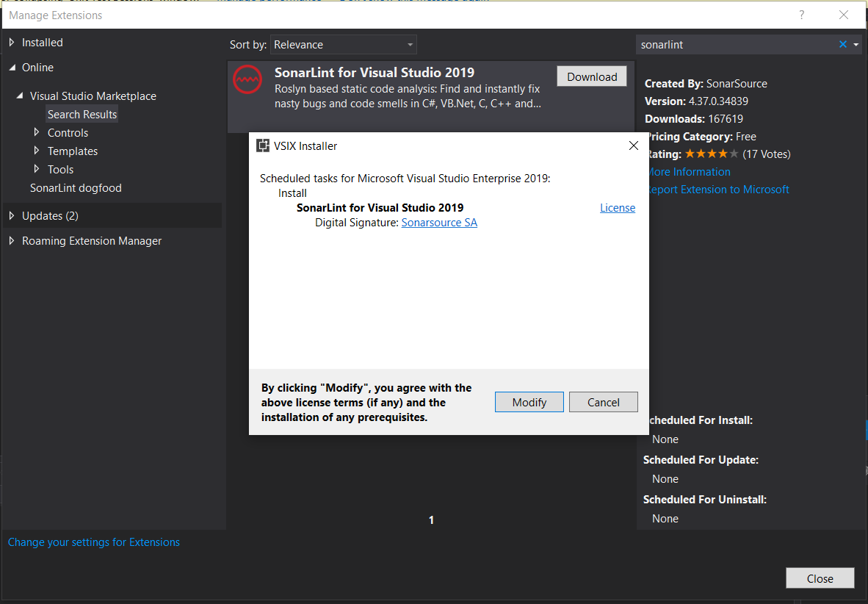Click the Version 4.37.0.34839 text

pyautogui.click(x=696, y=101)
